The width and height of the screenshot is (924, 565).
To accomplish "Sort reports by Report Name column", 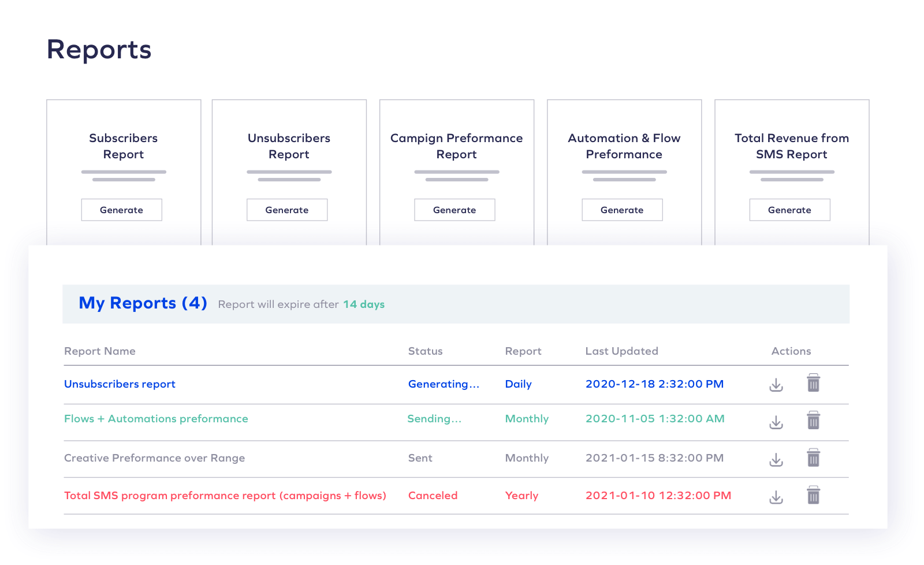I will click(99, 351).
